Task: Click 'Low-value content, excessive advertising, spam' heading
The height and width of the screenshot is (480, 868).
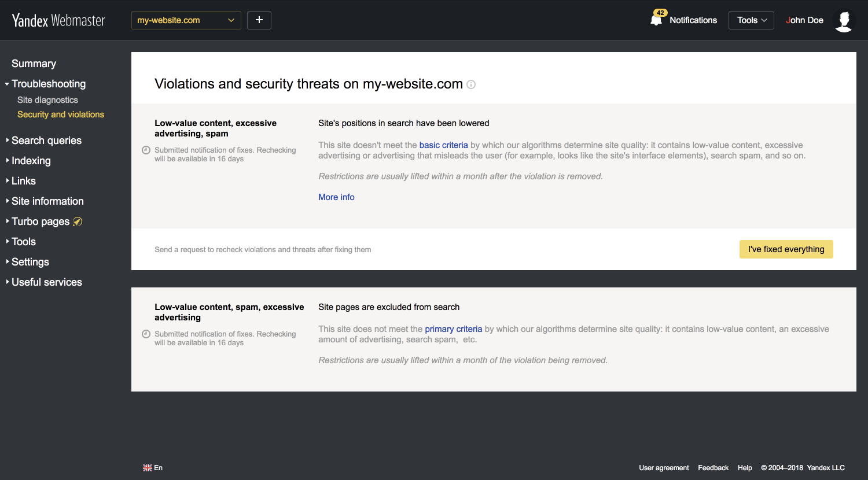Action: tap(215, 128)
